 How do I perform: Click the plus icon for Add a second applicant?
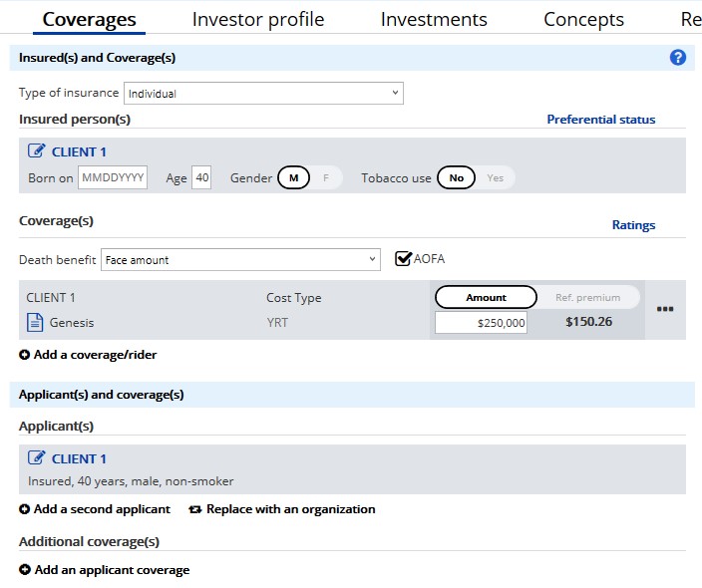tap(24, 509)
